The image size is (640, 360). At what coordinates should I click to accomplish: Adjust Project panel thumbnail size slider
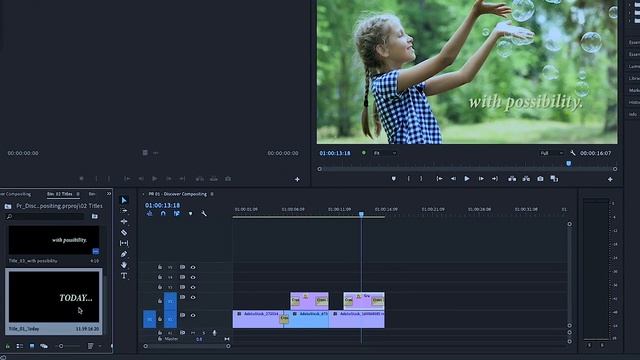[x=61, y=346]
